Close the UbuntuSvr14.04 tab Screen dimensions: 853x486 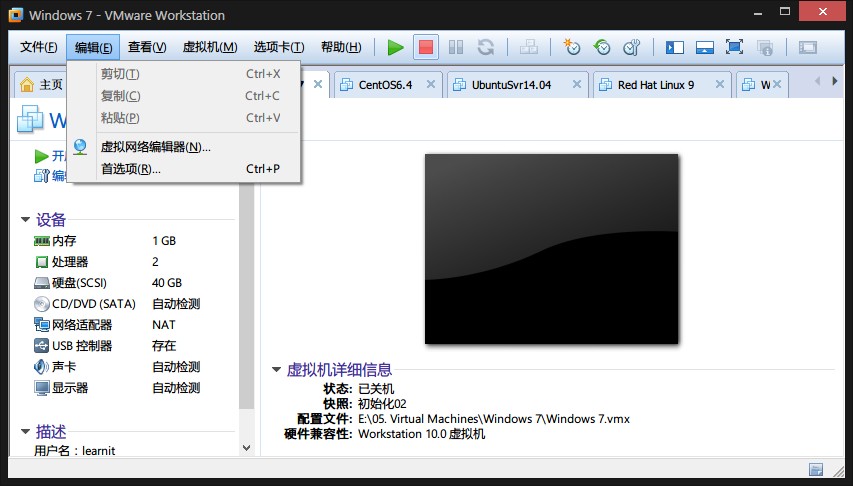[577, 84]
